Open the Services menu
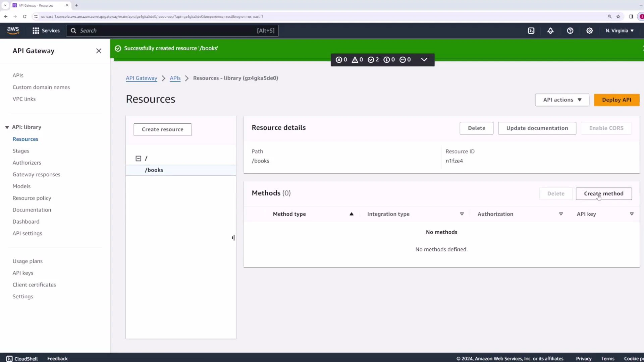644x362 pixels. [46, 31]
